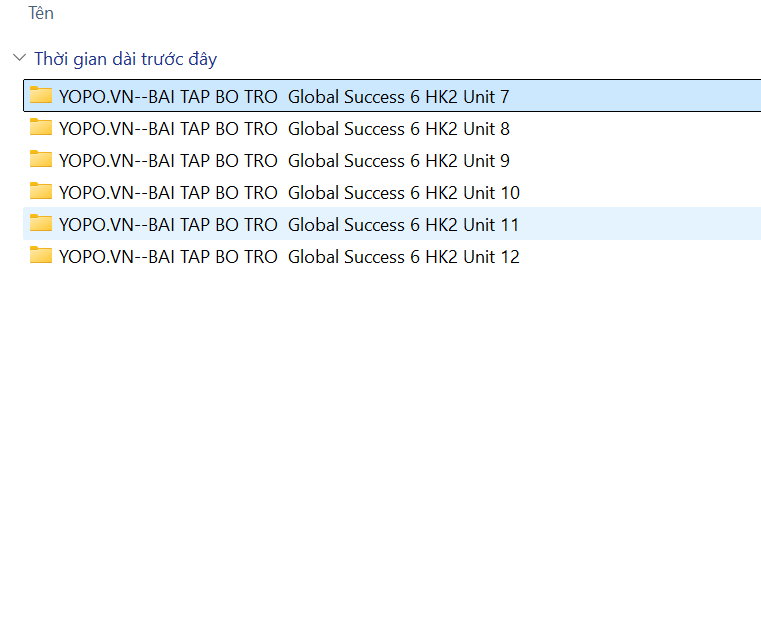Click the folder icon for Unit 7
This screenshot has height=617, width=761.
[x=41, y=96]
